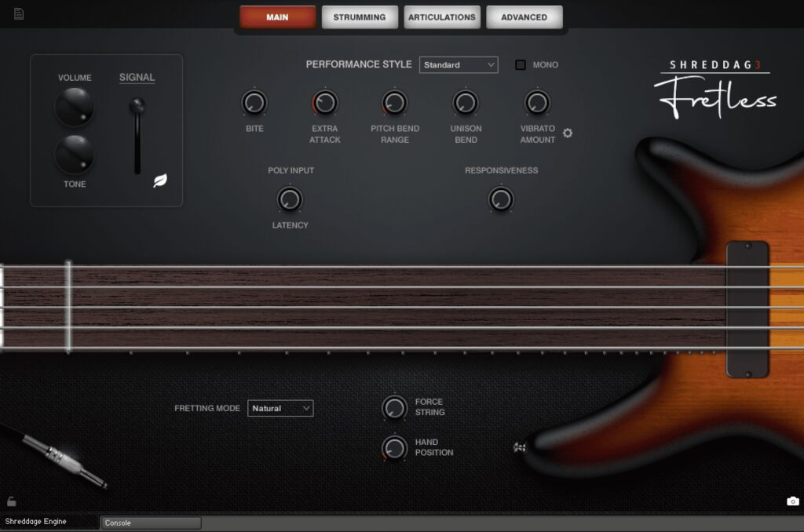Image resolution: width=804 pixels, height=532 pixels.
Task: Open the Performance Style dropdown
Action: point(459,65)
